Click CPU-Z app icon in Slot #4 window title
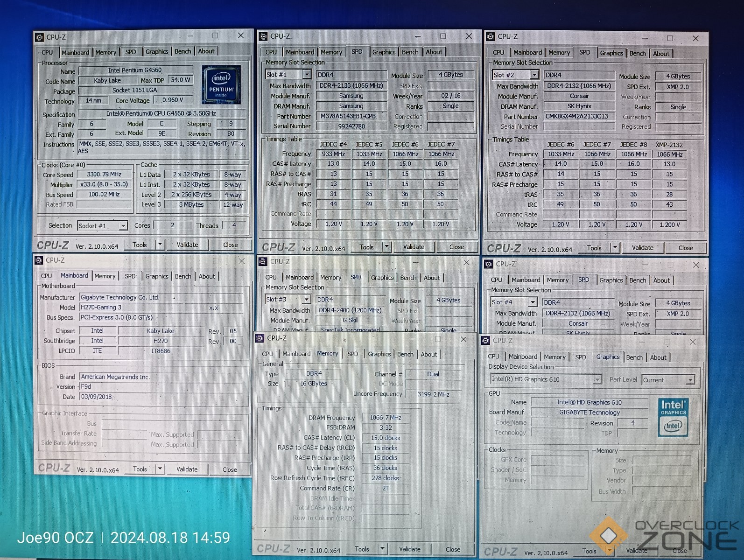Image resolution: width=744 pixels, height=560 pixels. pos(489,264)
